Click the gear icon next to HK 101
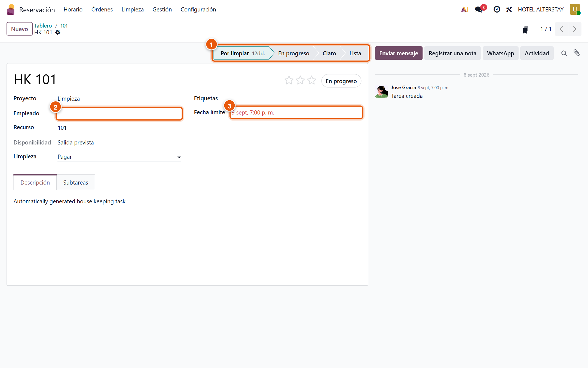Image resolution: width=588 pixels, height=368 pixels. (x=58, y=32)
